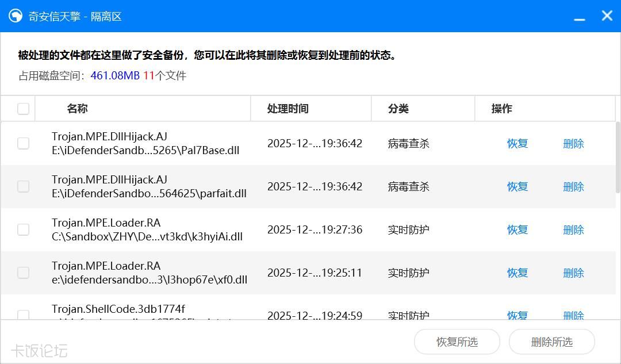
Task: Delete the Pal7Base.dll quarantined file
Action: pyautogui.click(x=573, y=144)
